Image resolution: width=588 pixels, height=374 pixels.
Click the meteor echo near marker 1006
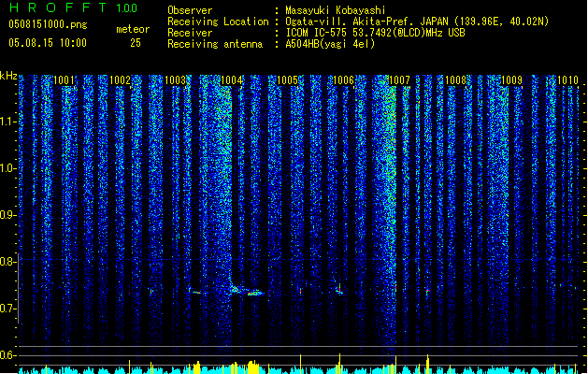[x=339, y=290]
